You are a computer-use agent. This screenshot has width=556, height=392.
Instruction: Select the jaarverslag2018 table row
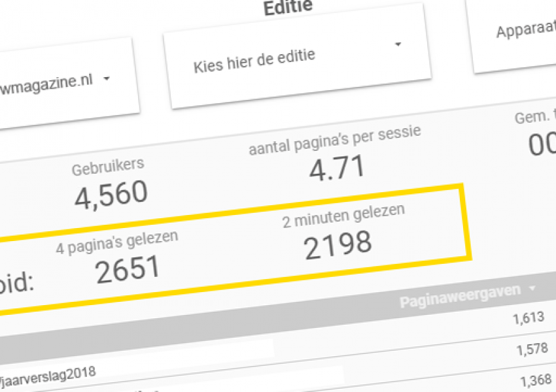pyautogui.click(x=49, y=372)
